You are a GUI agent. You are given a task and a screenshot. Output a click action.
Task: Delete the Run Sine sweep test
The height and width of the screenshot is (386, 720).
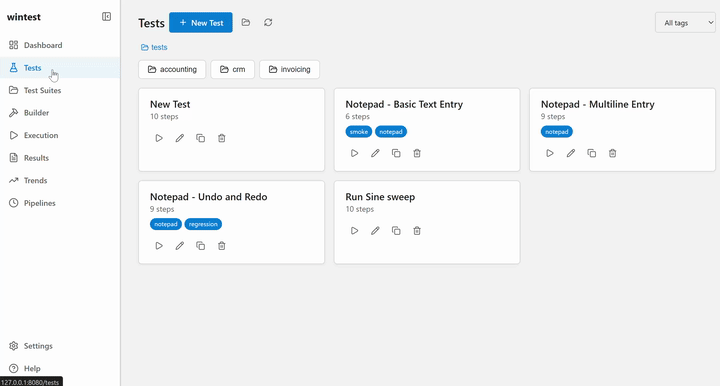pyautogui.click(x=417, y=231)
